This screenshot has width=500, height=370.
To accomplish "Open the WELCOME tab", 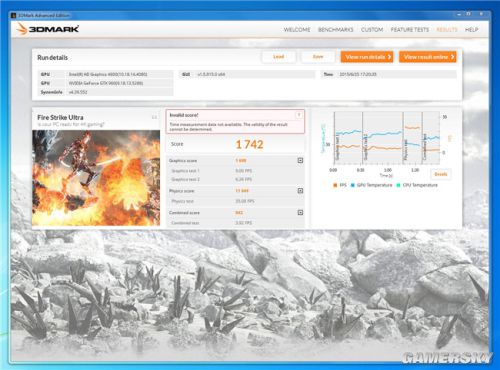I will click(297, 30).
